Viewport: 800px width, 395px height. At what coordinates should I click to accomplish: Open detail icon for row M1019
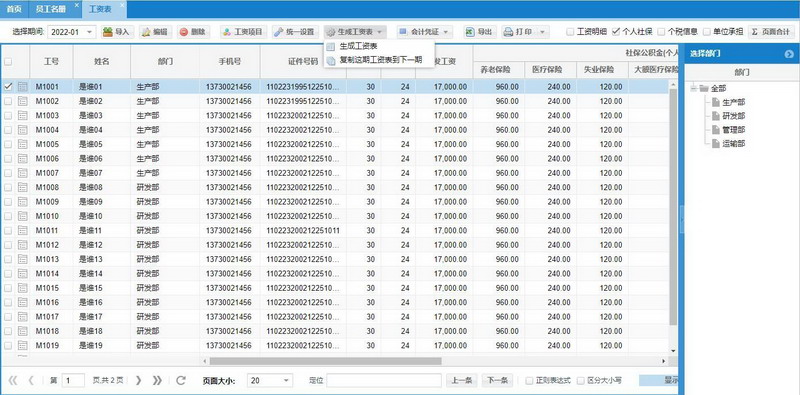(22, 345)
